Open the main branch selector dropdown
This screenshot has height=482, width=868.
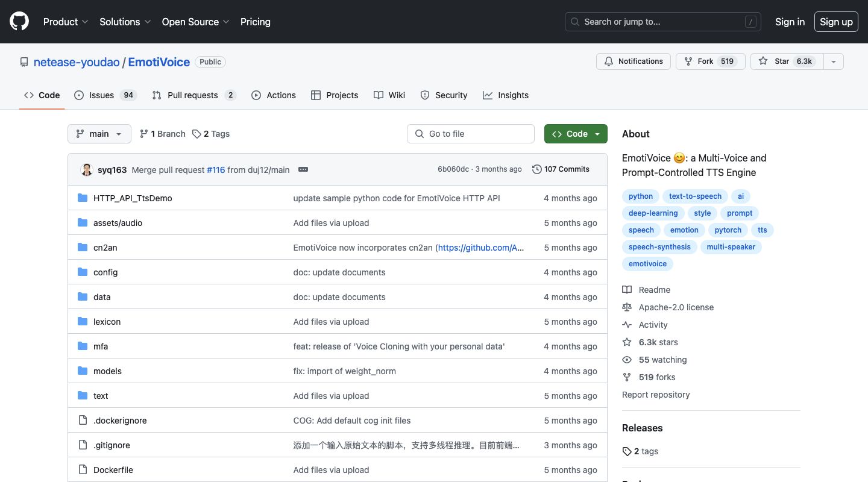tap(99, 134)
